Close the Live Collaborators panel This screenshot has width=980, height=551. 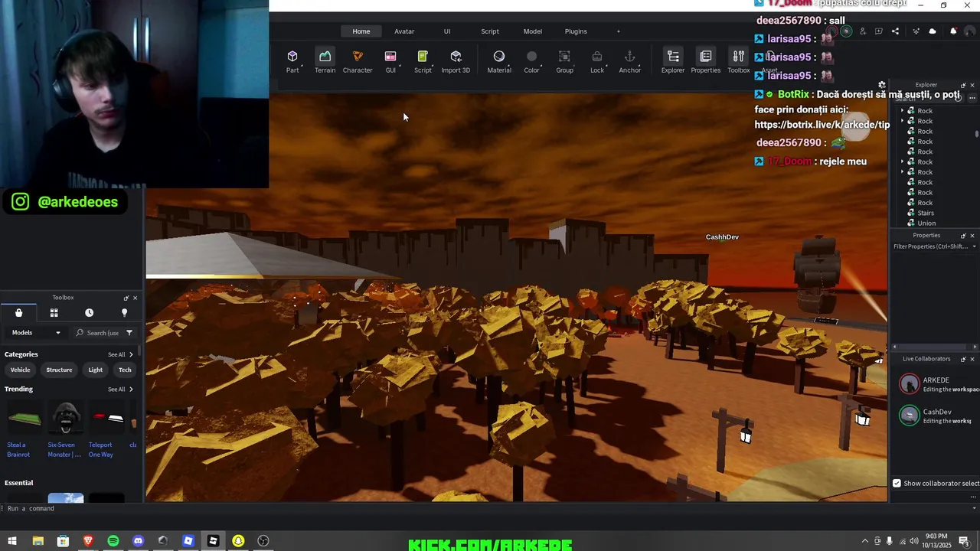tap(972, 359)
